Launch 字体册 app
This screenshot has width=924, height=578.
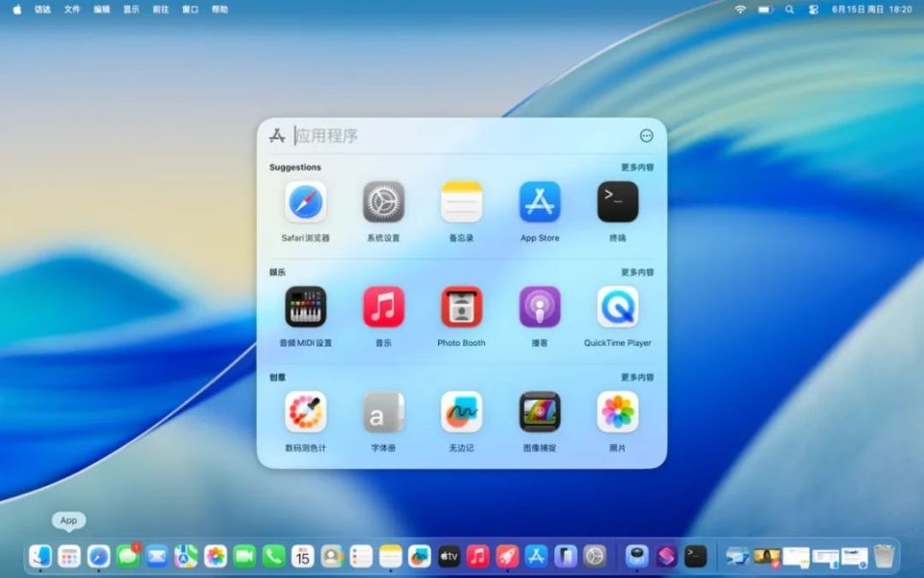(384, 411)
